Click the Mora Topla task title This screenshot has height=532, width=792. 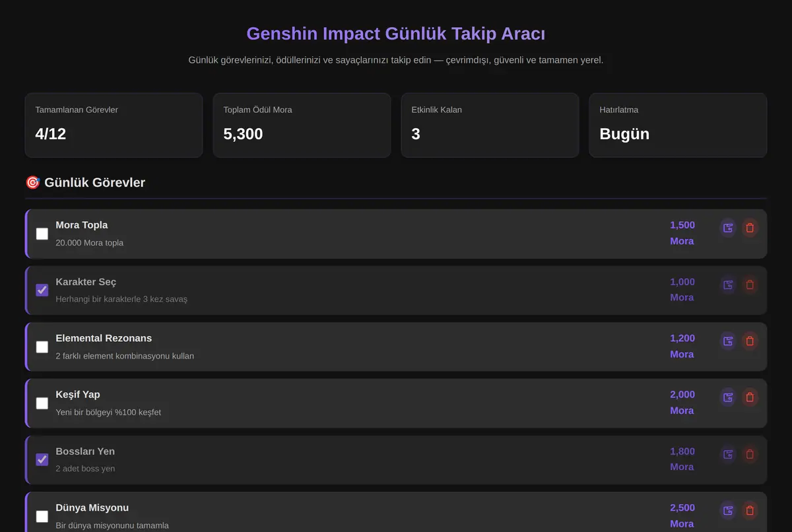coord(82,225)
